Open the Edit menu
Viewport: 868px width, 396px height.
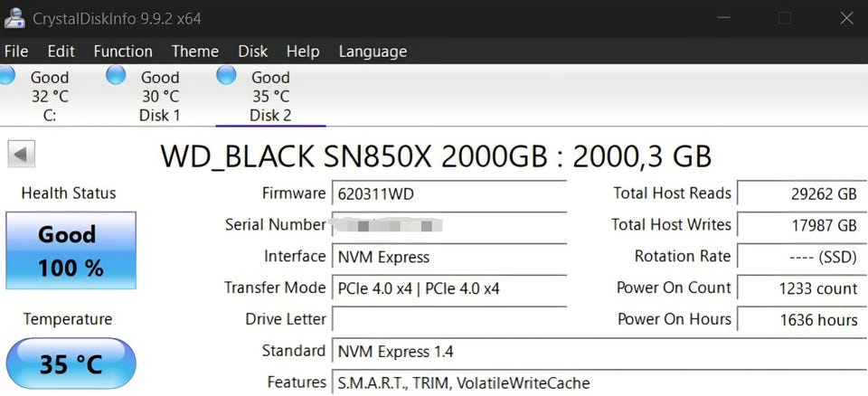pyautogui.click(x=61, y=52)
